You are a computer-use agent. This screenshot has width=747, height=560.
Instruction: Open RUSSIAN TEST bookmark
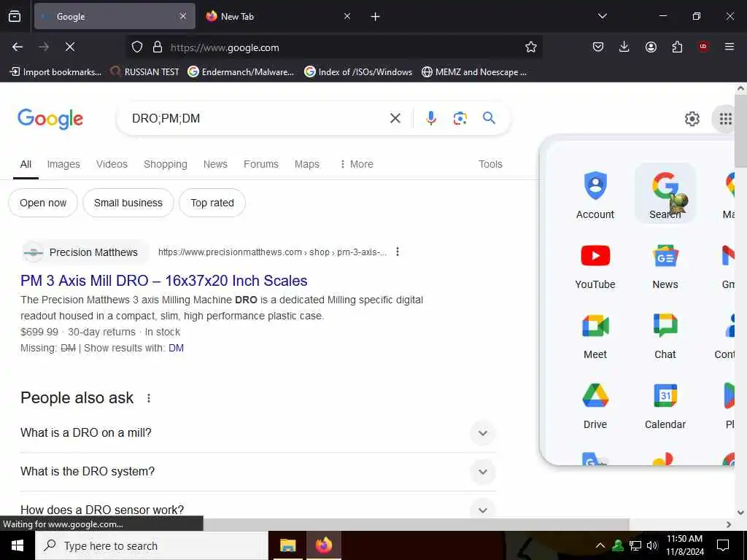(145, 72)
